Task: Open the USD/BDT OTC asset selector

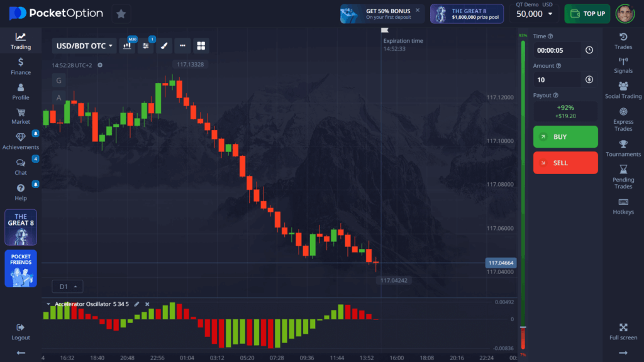Action: click(x=83, y=45)
